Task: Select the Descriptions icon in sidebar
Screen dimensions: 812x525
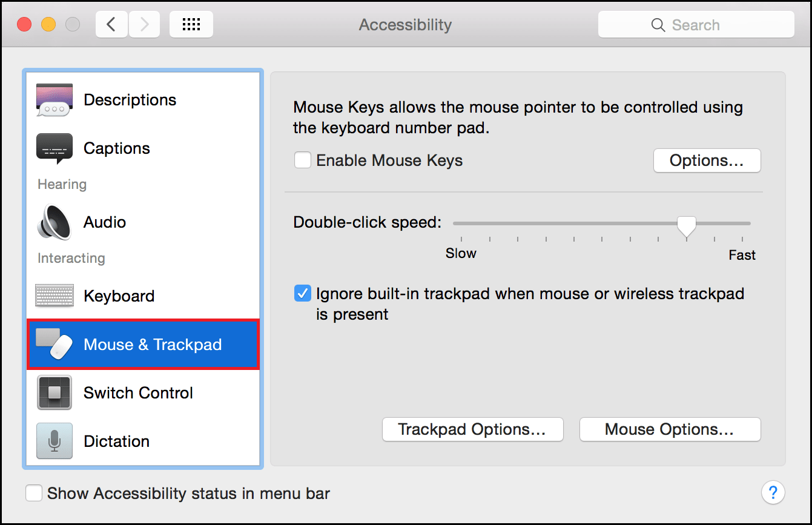Action: 54,99
